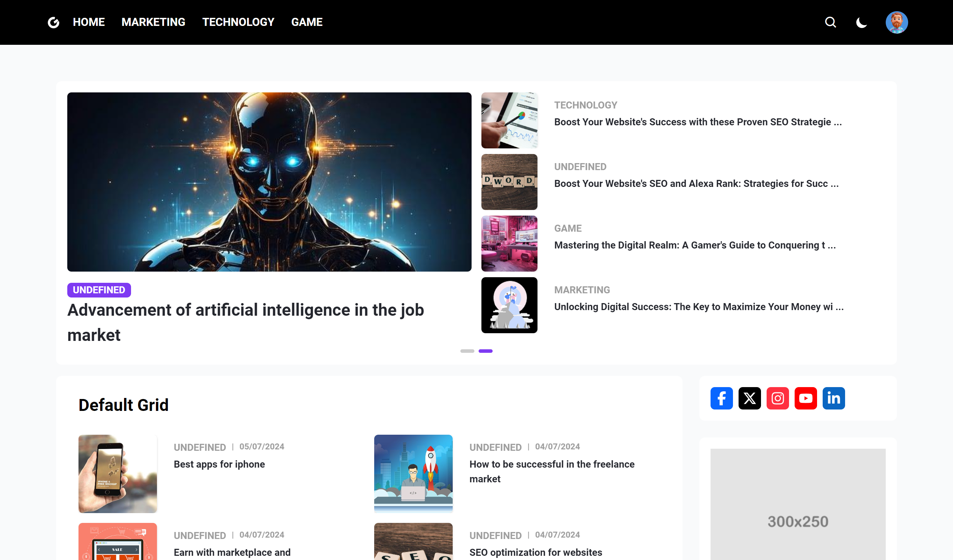This screenshot has height=560, width=953.
Task: Open the search icon in the header
Action: (830, 22)
